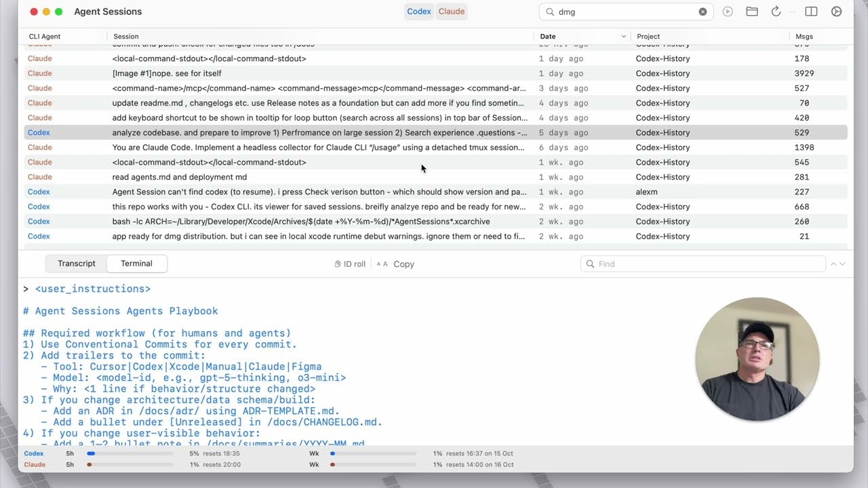868x488 pixels.
Task: Select the 'add keyboard shortcut to be shown' session
Action: click(x=435, y=118)
